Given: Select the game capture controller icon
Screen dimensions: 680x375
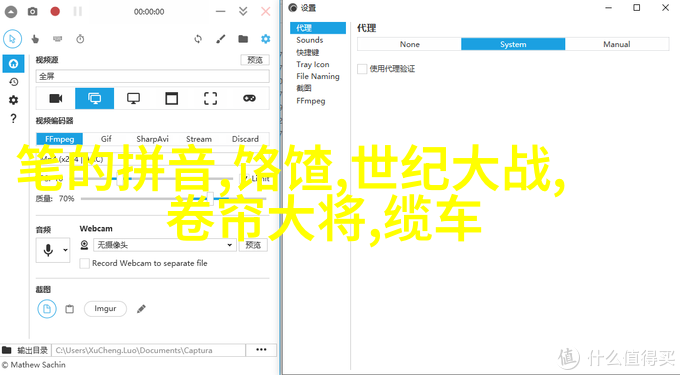Looking at the screenshot, I should pyautogui.click(x=249, y=98).
